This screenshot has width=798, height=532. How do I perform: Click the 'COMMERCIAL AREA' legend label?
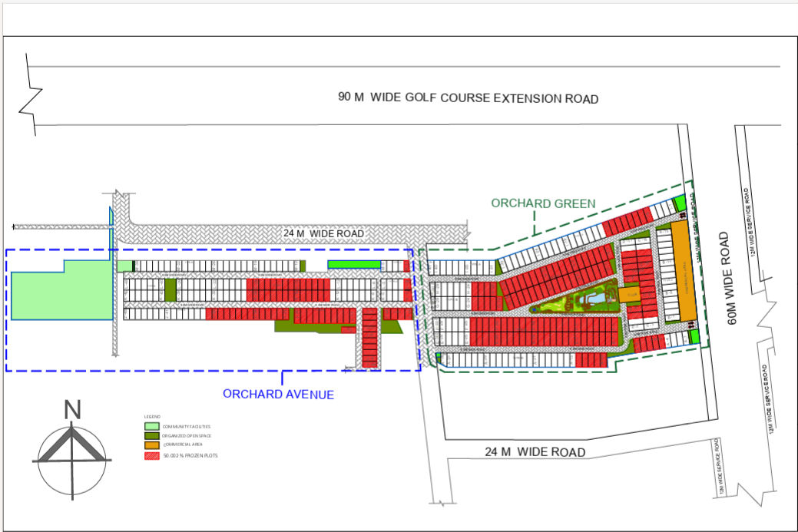(x=183, y=444)
